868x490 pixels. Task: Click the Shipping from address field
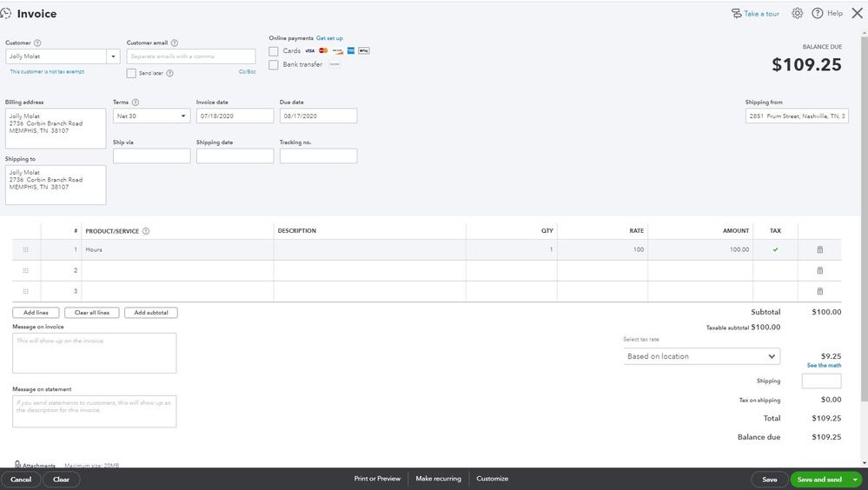(797, 116)
